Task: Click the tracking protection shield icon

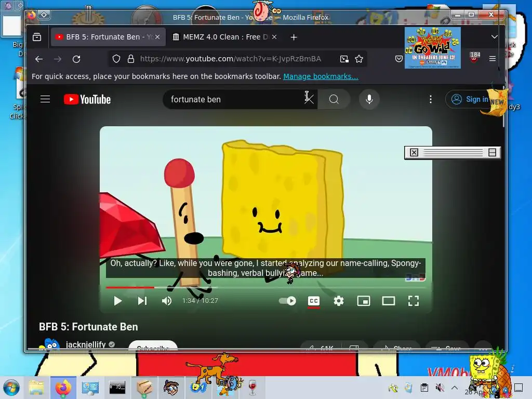Action: [x=116, y=59]
